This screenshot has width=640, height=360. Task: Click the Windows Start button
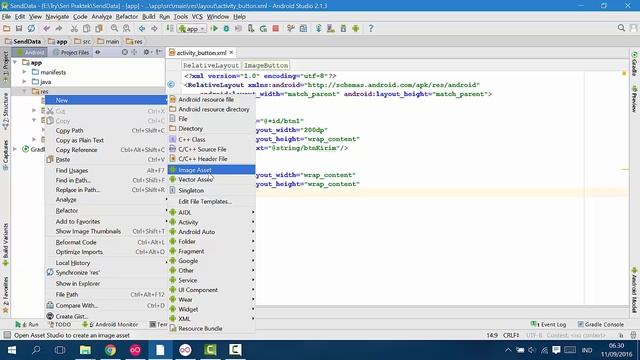pyautogui.click(x=11, y=350)
